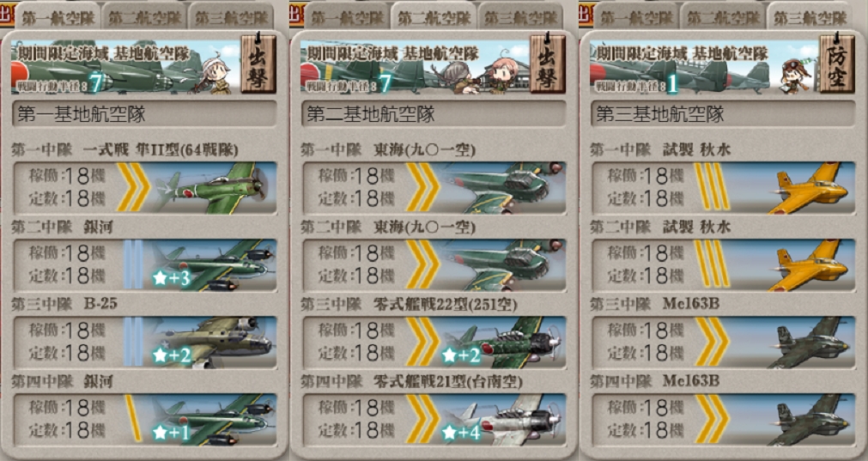Edit the 第一基地航空隊 name field

coord(144,114)
